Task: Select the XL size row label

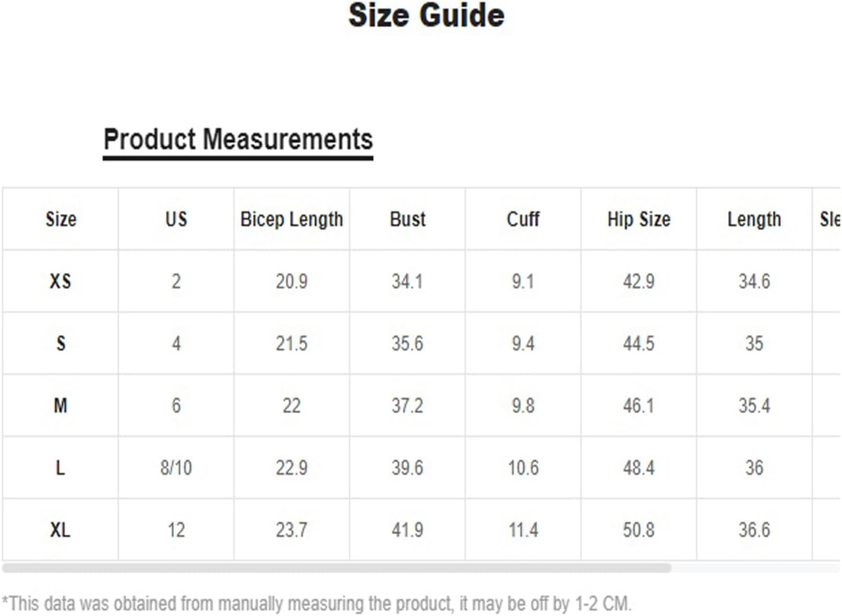Action: coord(61,530)
